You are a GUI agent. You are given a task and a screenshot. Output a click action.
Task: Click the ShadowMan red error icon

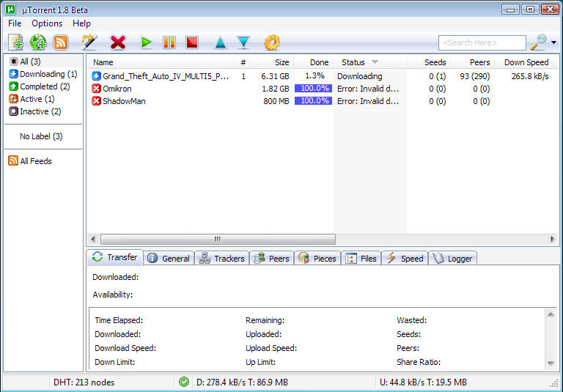96,101
